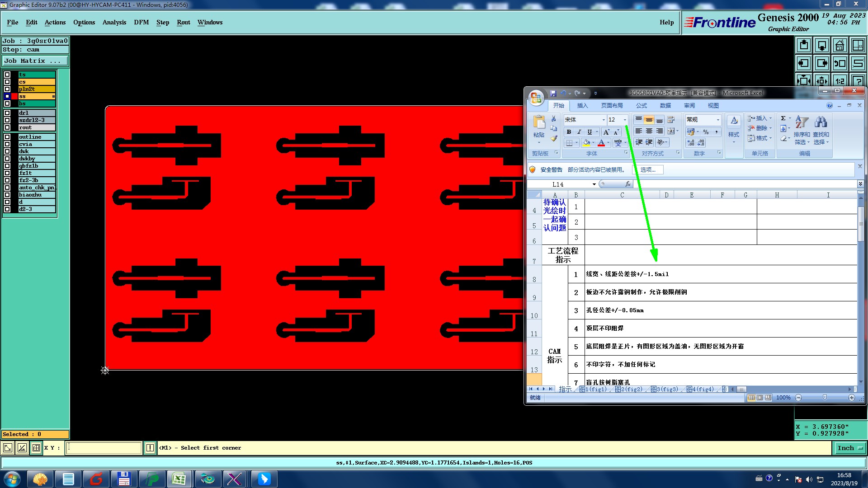
Task: Click the font color A icon
Action: click(601, 143)
